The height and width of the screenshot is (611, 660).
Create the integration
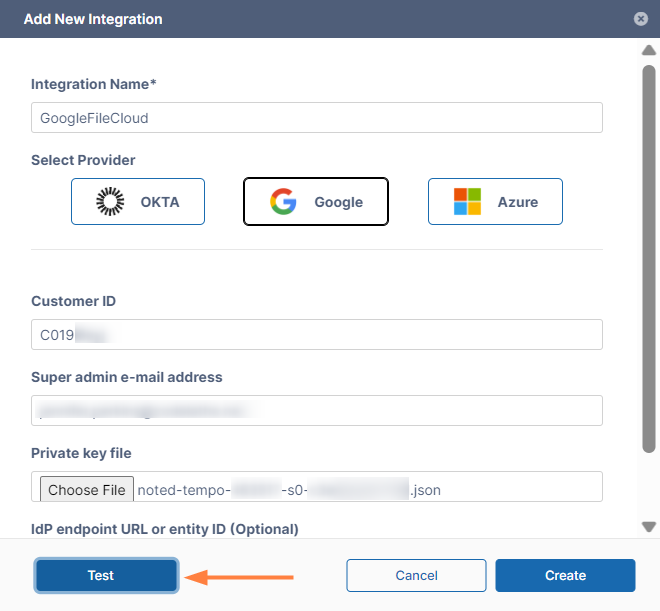[x=565, y=575]
